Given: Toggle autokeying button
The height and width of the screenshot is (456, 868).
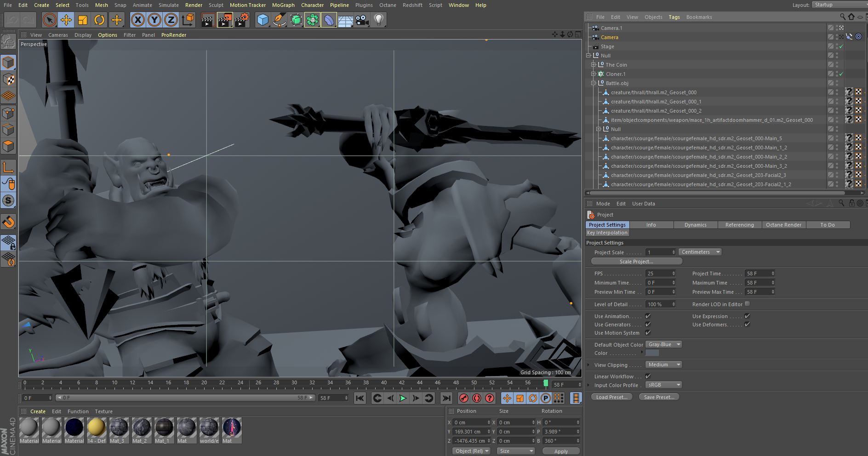Looking at the screenshot, I should 477,398.
